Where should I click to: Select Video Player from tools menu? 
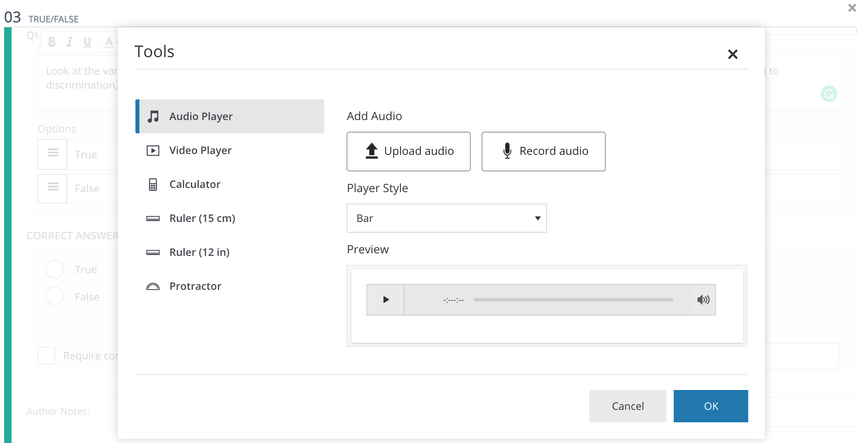click(x=200, y=150)
